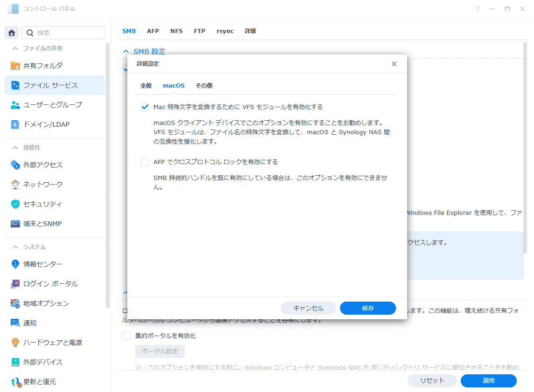Screen dimensions: 534x392
Task: Collapse the SMB 設定 section chevron
Action: 125,51
